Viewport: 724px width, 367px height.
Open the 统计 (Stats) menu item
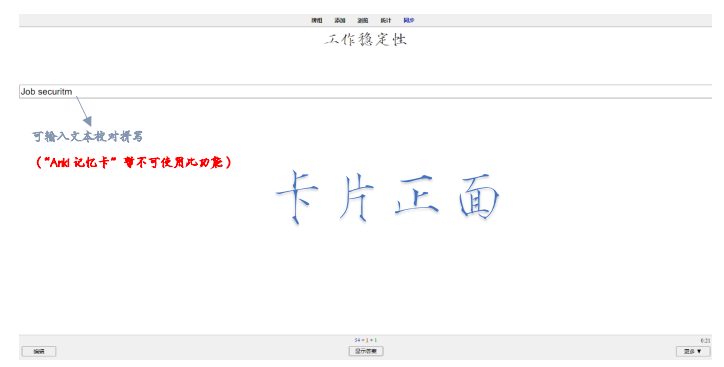pos(386,20)
